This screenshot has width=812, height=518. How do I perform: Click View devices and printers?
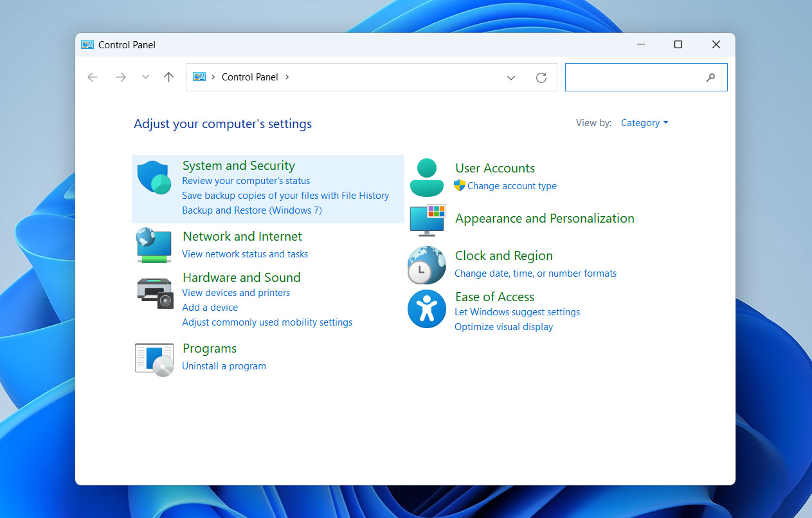pos(236,293)
